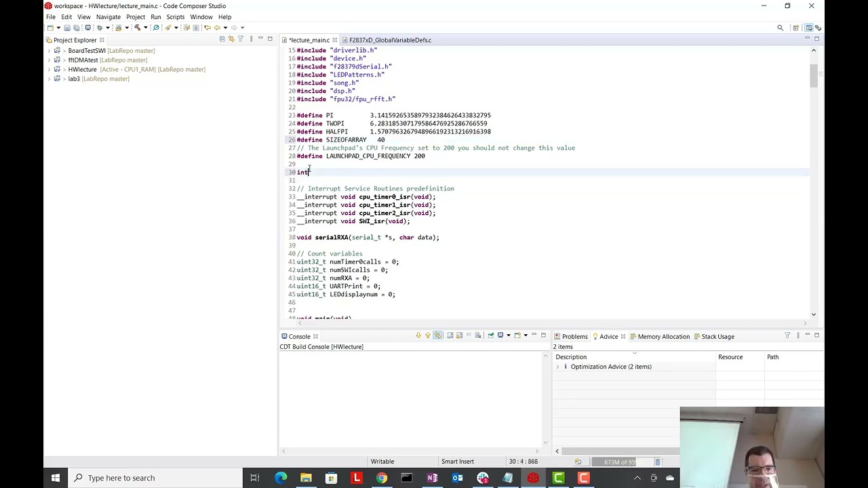Open the New toolbar dropdown arrow
868x488 pixels.
[x=58, y=28]
